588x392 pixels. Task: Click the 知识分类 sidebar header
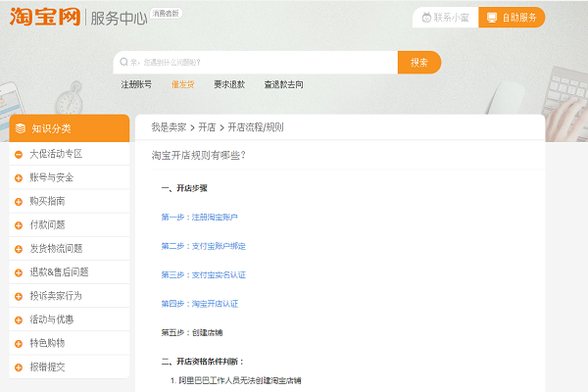coord(70,128)
